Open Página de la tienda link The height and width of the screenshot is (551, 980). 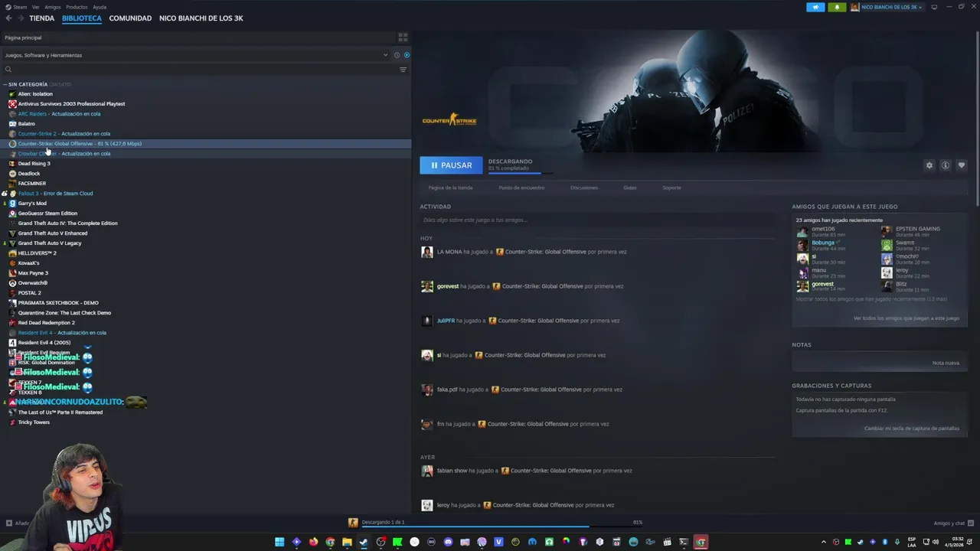point(450,187)
